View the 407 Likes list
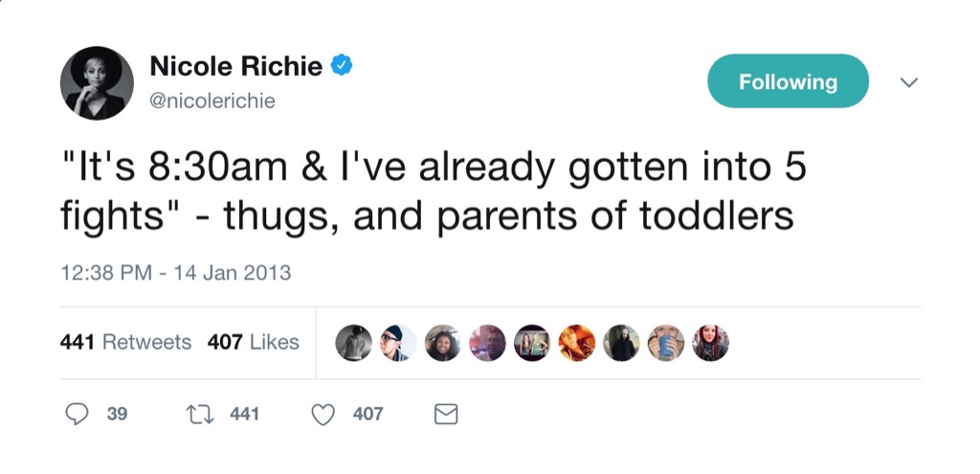 point(253,342)
